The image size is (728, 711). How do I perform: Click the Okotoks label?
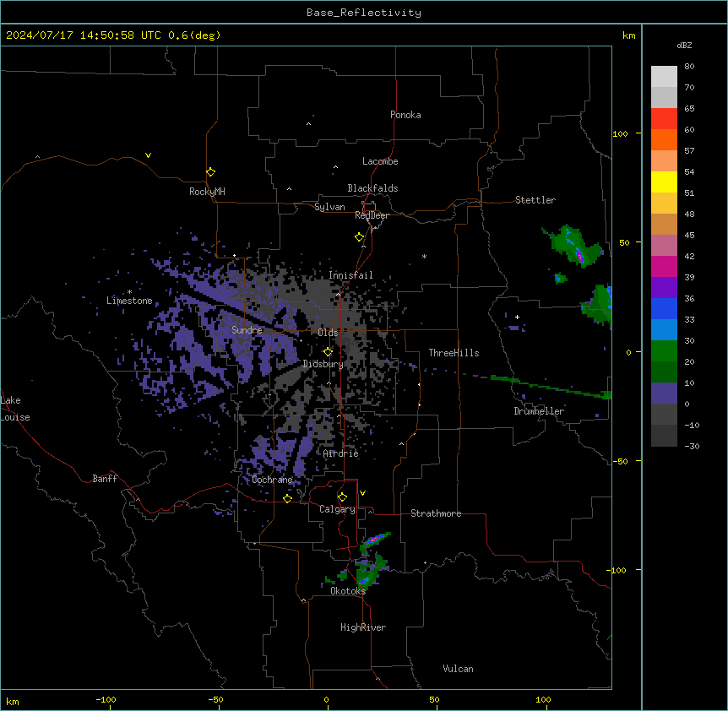(348, 591)
